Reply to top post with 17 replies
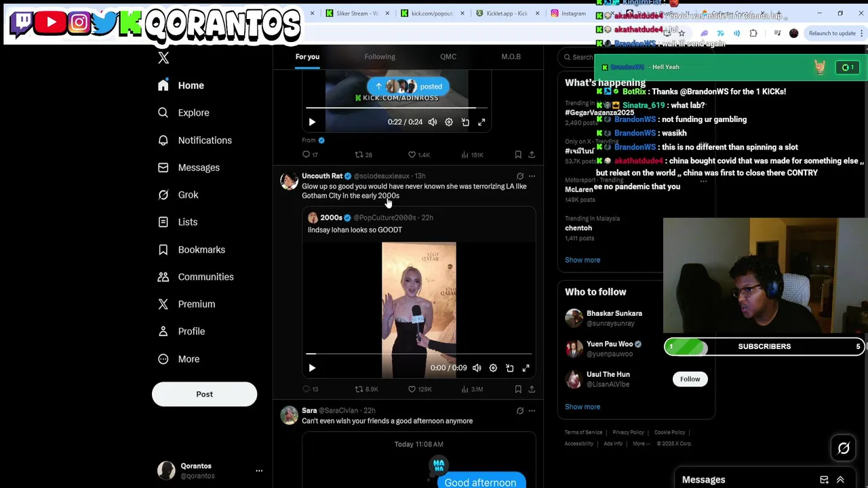The image size is (868, 488). point(310,155)
